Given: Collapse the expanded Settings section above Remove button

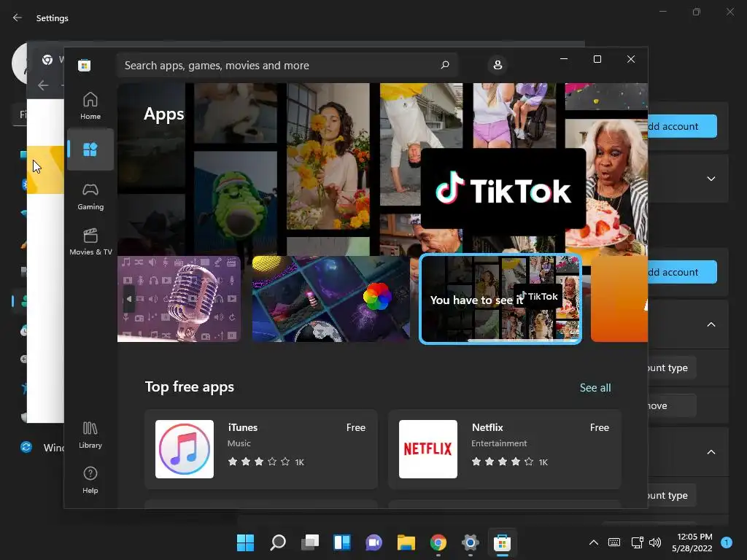Looking at the screenshot, I should click(711, 324).
